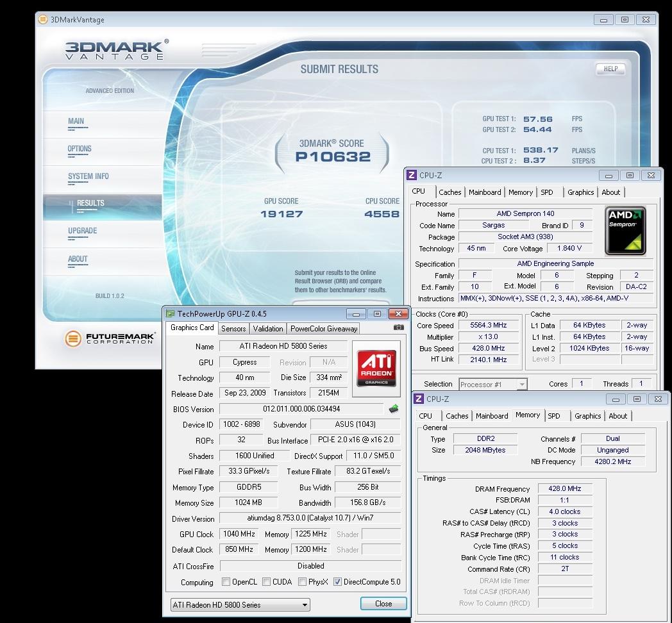Maximize the 3DMarkVantage window
Viewport: 672px width, 623px height.
pyautogui.click(x=625, y=20)
